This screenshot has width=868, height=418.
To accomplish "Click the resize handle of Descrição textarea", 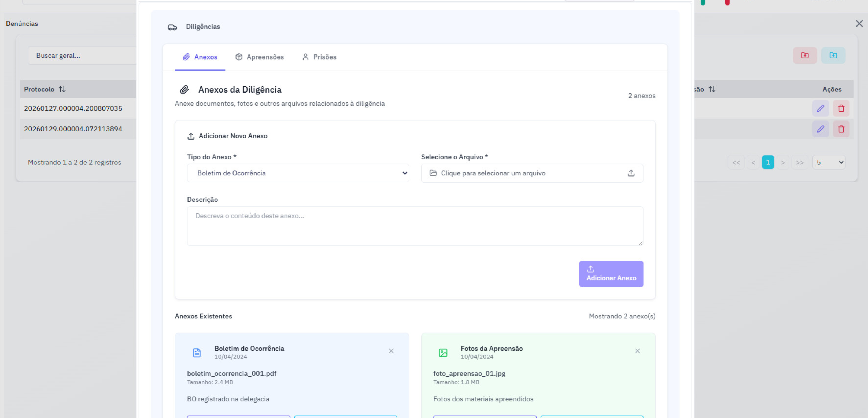I will point(640,243).
